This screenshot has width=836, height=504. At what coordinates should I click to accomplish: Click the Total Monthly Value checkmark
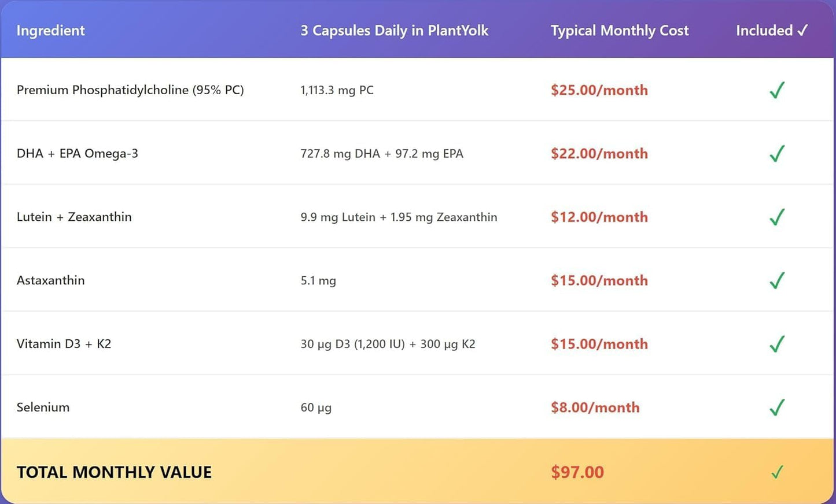777,472
